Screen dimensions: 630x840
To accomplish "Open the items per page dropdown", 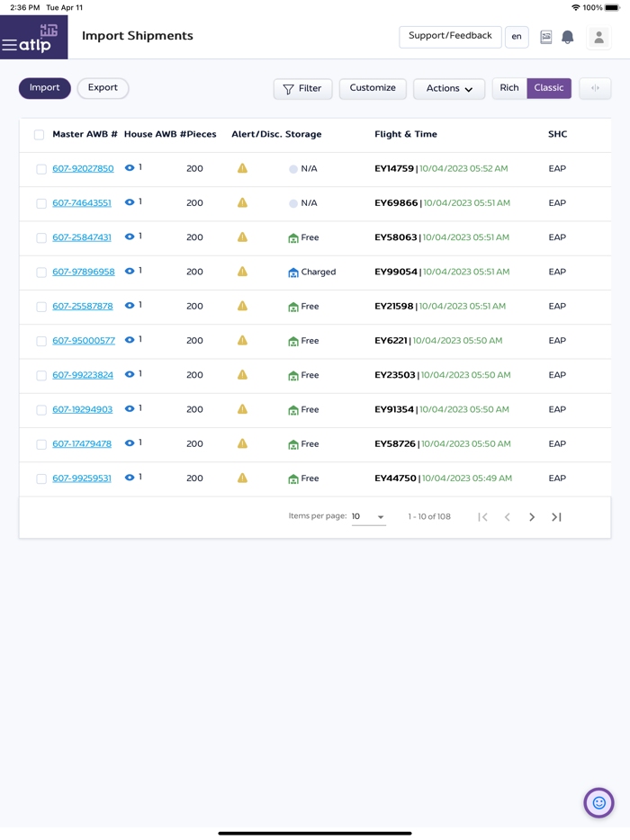I will click(368, 517).
